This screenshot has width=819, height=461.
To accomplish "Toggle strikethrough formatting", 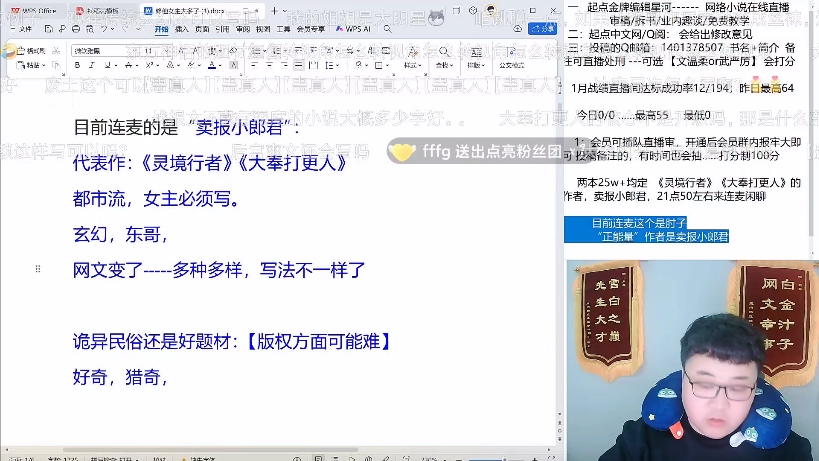I will click(x=128, y=65).
